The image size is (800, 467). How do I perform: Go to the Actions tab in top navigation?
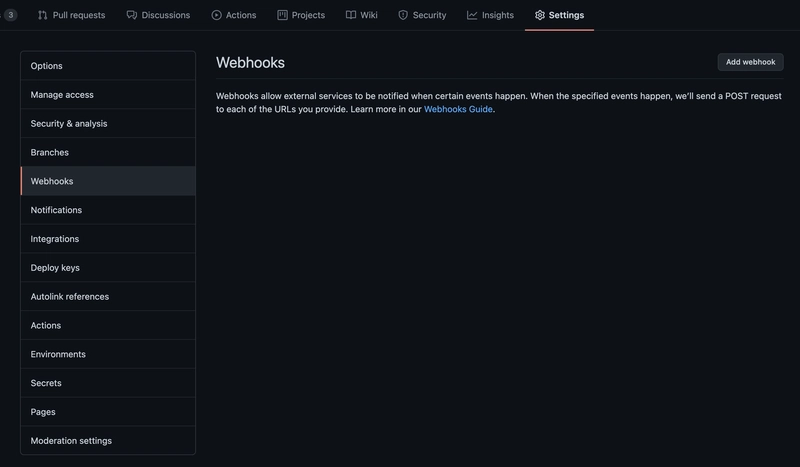[x=234, y=15]
